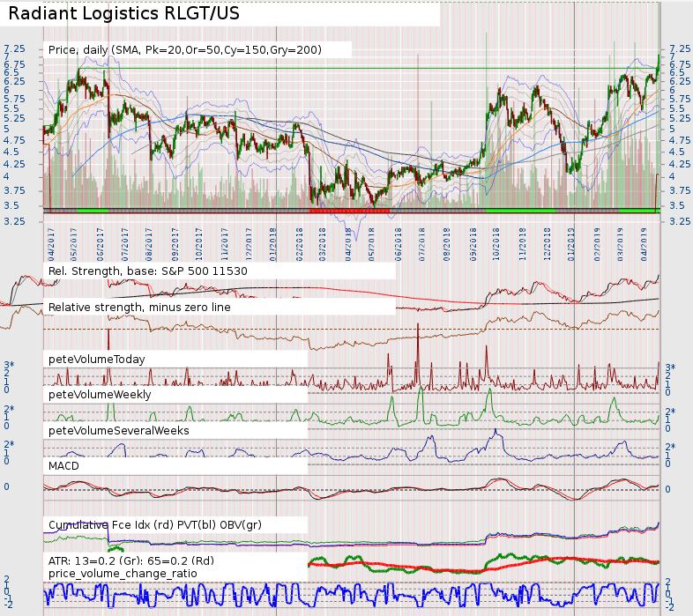Select 'Relative strength, minus zero line' label
Screen dimensions: 693x616
pos(139,307)
